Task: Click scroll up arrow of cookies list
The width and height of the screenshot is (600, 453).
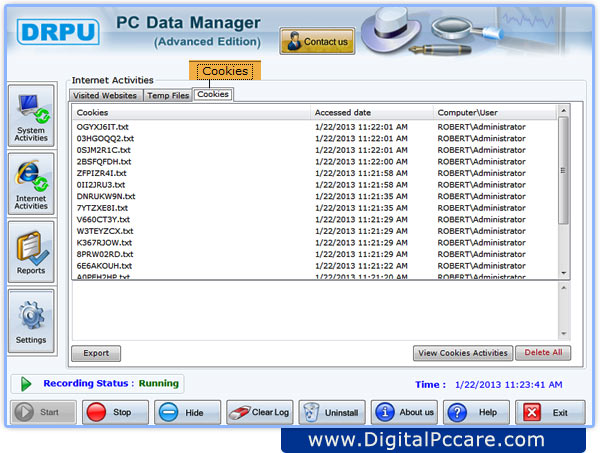Action: tap(563, 111)
